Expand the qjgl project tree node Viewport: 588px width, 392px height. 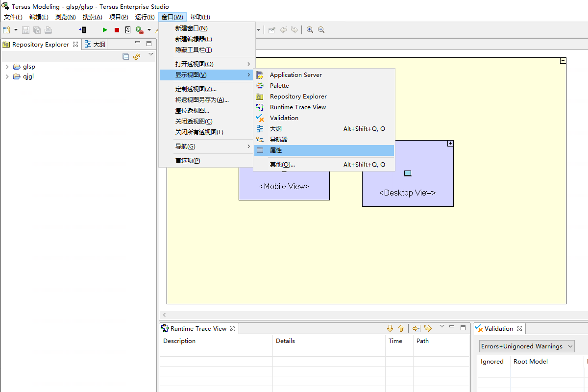pos(7,76)
